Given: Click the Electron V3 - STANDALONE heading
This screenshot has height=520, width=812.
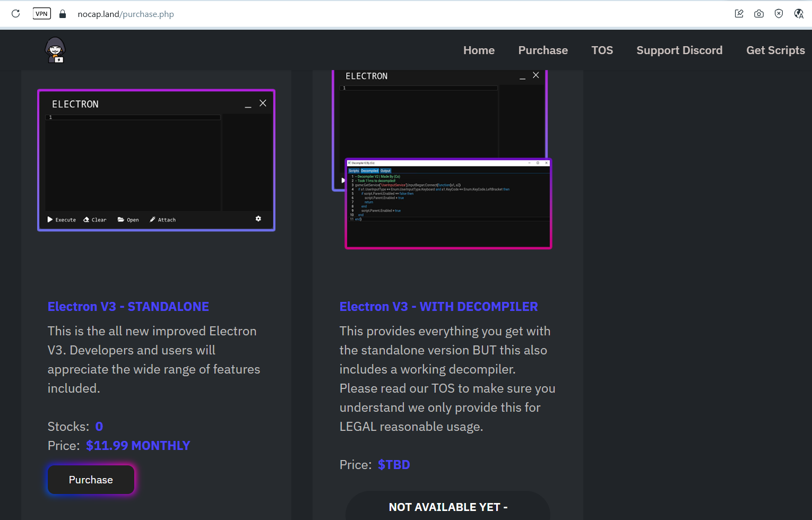Looking at the screenshot, I should (x=128, y=307).
